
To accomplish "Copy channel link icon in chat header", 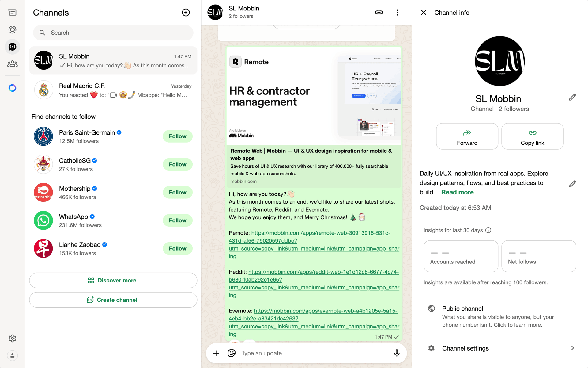I will (379, 13).
